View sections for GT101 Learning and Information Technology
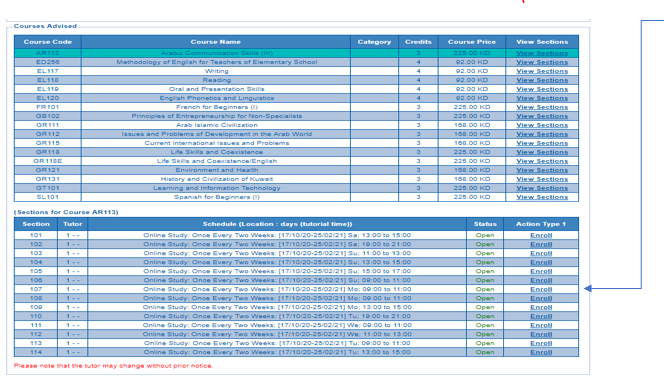The image size is (664, 380). (542, 188)
